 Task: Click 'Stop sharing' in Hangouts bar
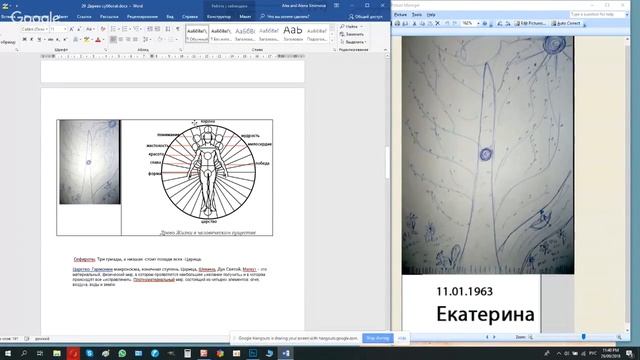click(378, 338)
